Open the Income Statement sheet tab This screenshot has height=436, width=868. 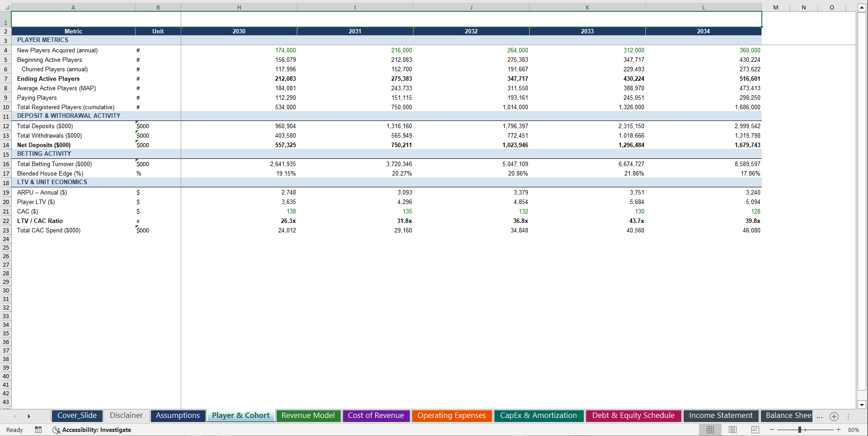tap(721, 416)
